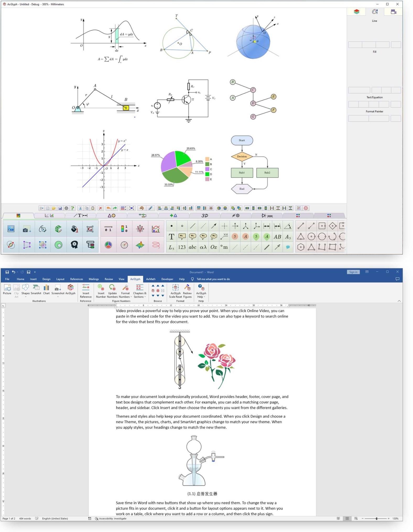This screenshot has width=413, height=532.
Task: Select the 3D surface plot icon
Action: pyautogui.click(x=140, y=245)
